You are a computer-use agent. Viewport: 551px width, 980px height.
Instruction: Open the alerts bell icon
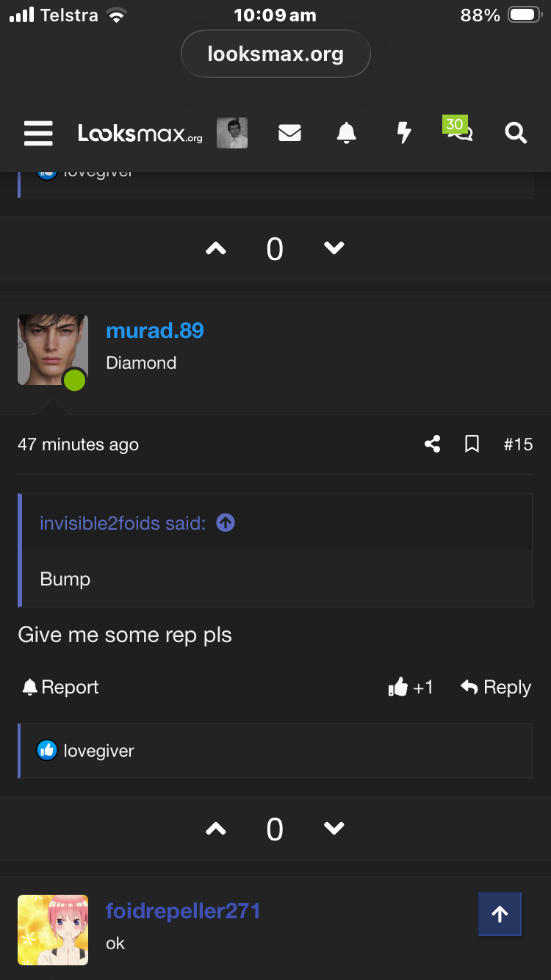(x=346, y=133)
